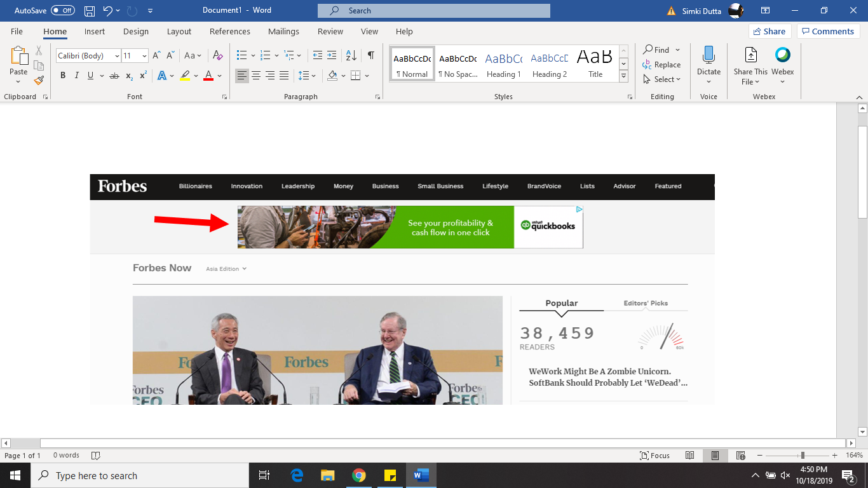Apply strikethrough formatting
Viewport: 868px width, 488px height.
click(x=114, y=76)
